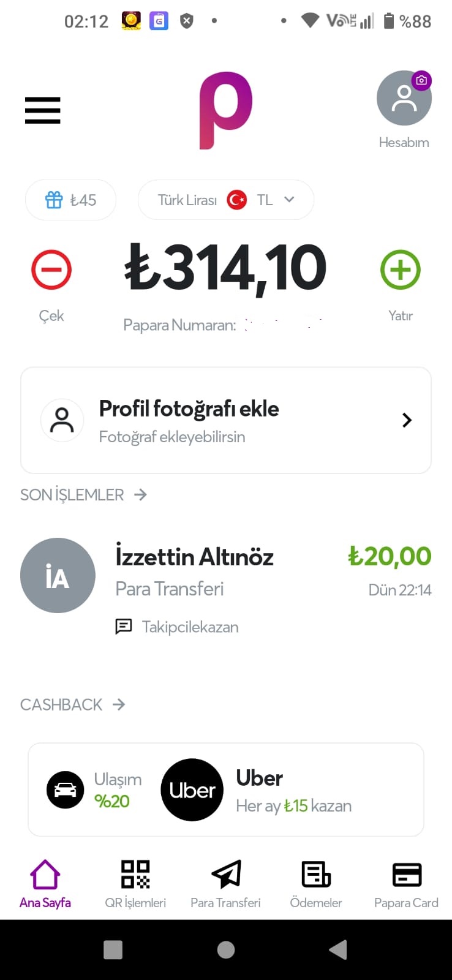This screenshot has height=980, width=452.
Task: Expand CASHBACK section arrow
Action: [119, 704]
